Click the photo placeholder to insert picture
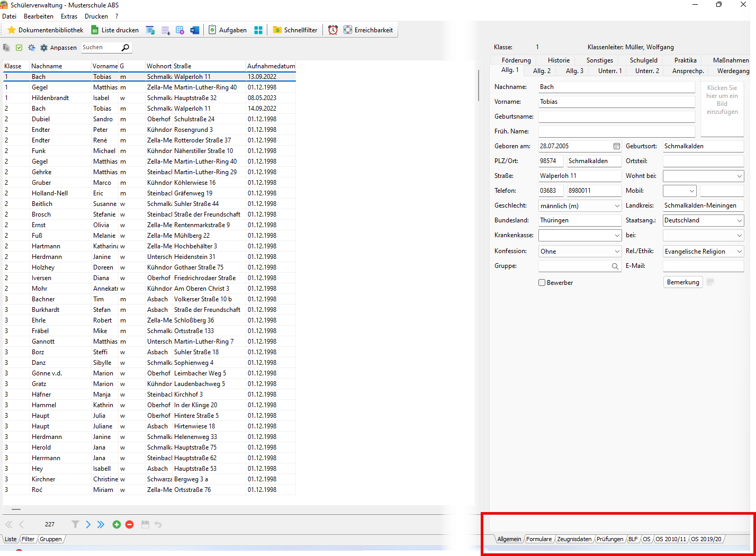 722,109
